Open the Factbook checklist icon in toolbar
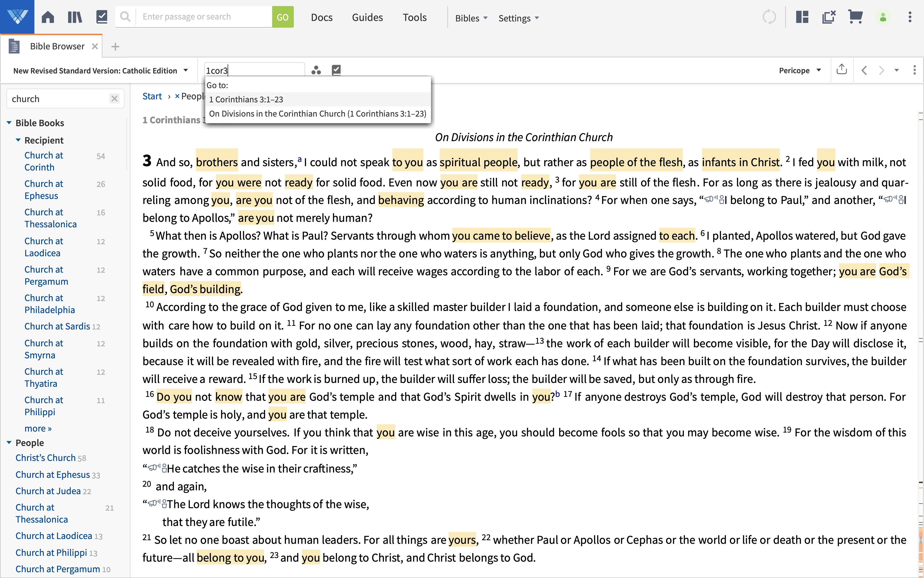924x578 pixels. click(102, 17)
